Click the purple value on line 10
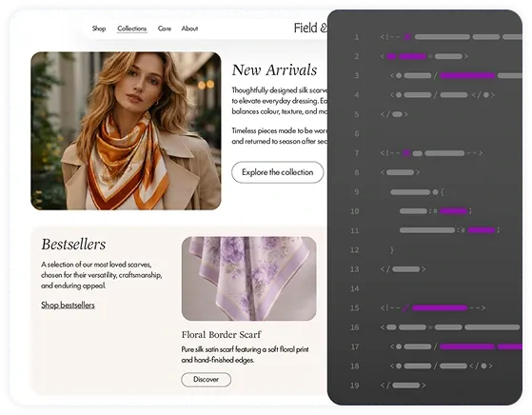Screen dimensions: 532x415 click(453, 211)
